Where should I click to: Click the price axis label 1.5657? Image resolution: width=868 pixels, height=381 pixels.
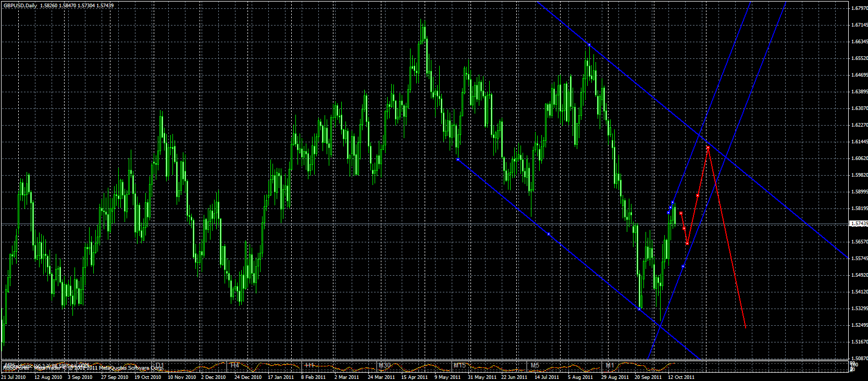pyautogui.click(x=860, y=242)
